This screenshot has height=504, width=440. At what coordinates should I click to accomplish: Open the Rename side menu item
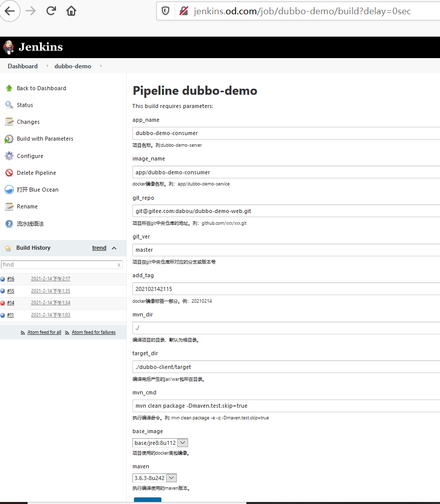(x=27, y=206)
